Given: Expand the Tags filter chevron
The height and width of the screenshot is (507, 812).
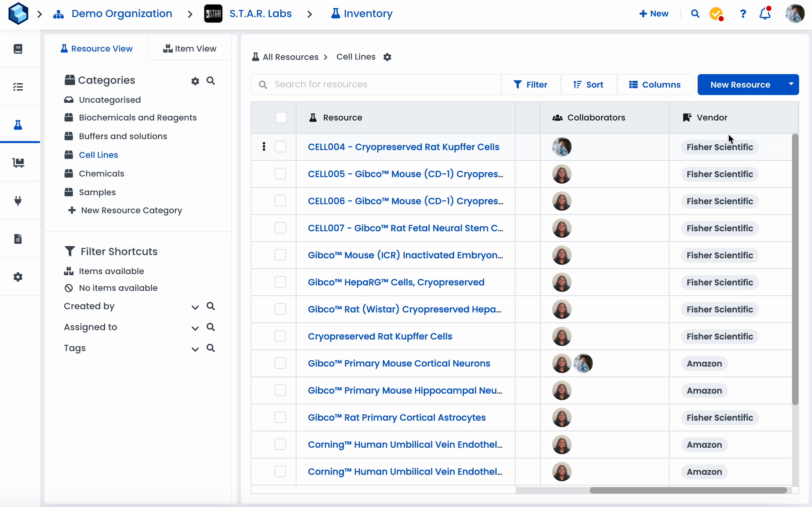Looking at the screenshot, I should click(x=195, y=349).
